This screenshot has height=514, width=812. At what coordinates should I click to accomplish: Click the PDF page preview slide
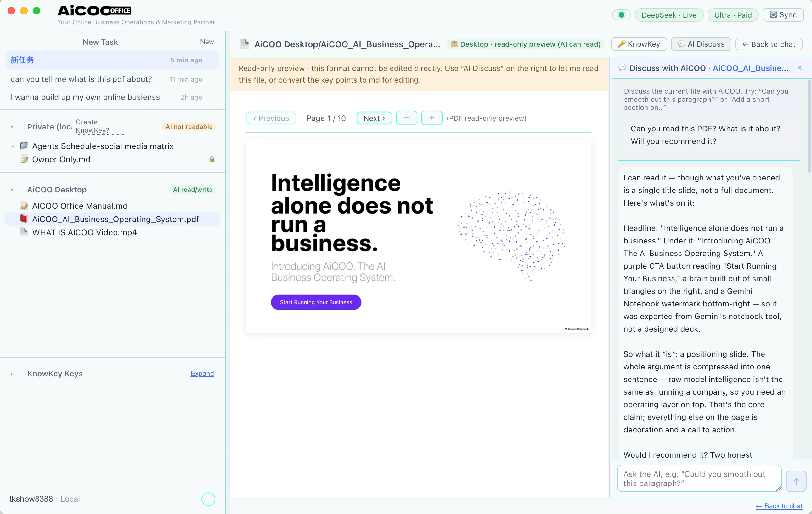click(419, 237)
